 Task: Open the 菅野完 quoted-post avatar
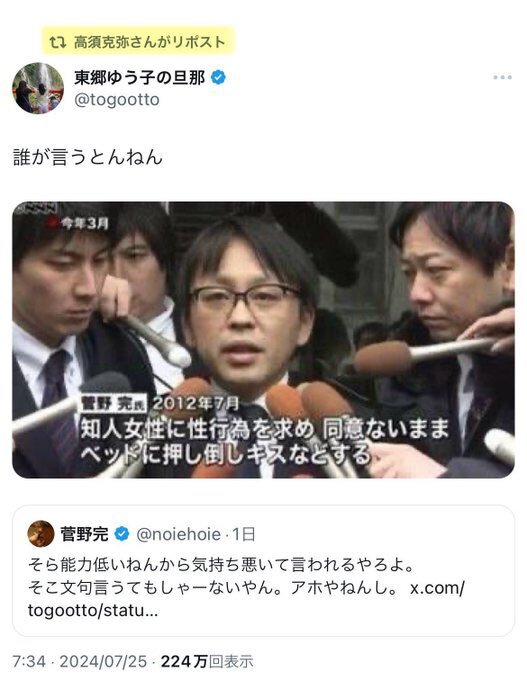tap(41, 533)
